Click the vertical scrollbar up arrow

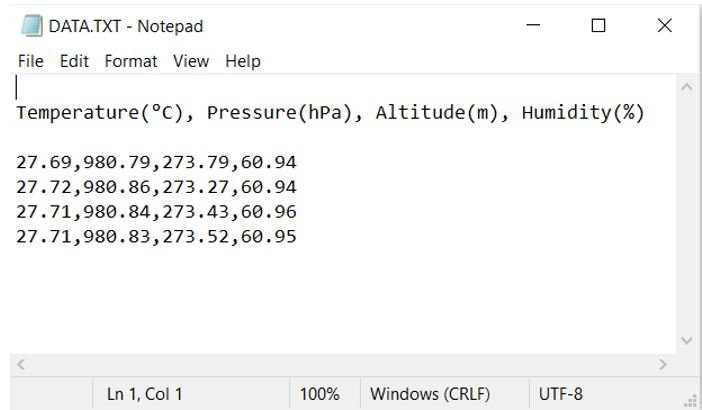[686, 87]
